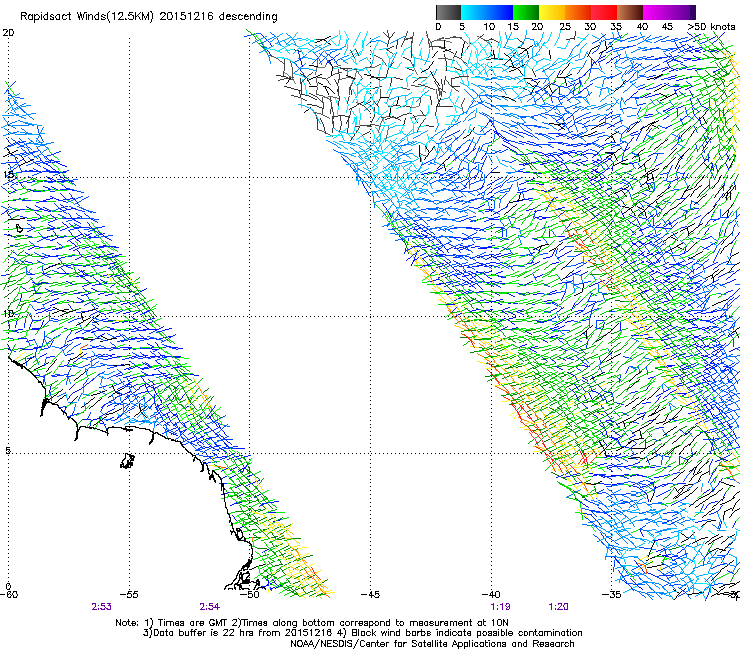Click the longitude label '-40'
Screen dimensions: 740x650
click(x=491, y=594)
